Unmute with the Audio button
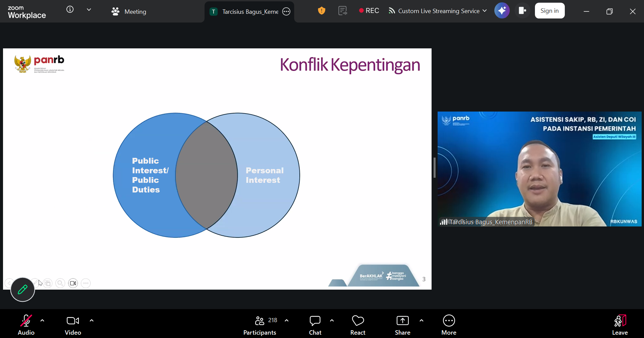The height and width of the screenshot is (338, 644). coord(26,325)
